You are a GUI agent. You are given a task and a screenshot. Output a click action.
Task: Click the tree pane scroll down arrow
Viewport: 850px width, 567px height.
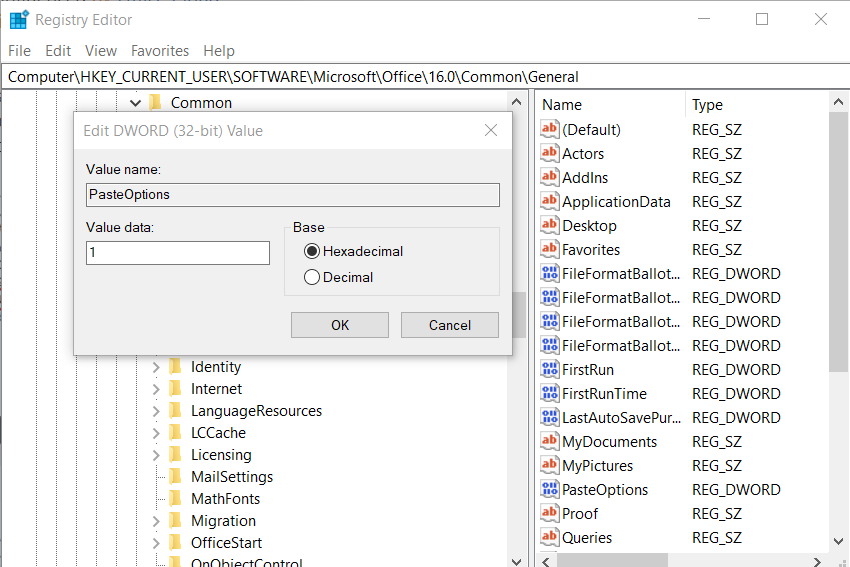(x=517, y=561)
